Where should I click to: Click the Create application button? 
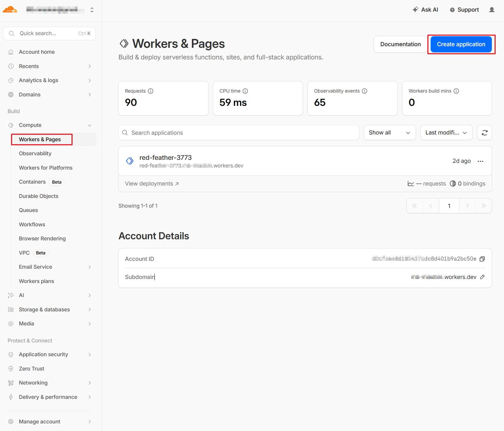click(461, 44)
